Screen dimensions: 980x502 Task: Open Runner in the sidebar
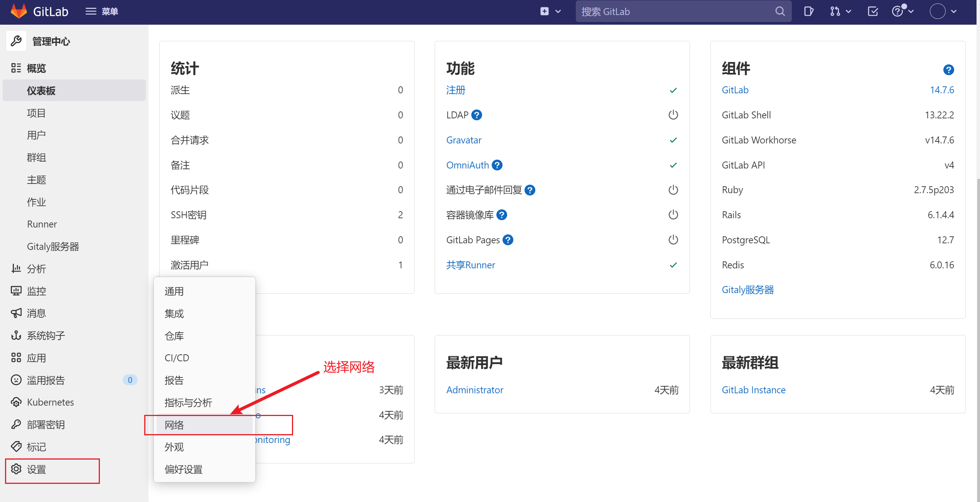pos(74,224)
